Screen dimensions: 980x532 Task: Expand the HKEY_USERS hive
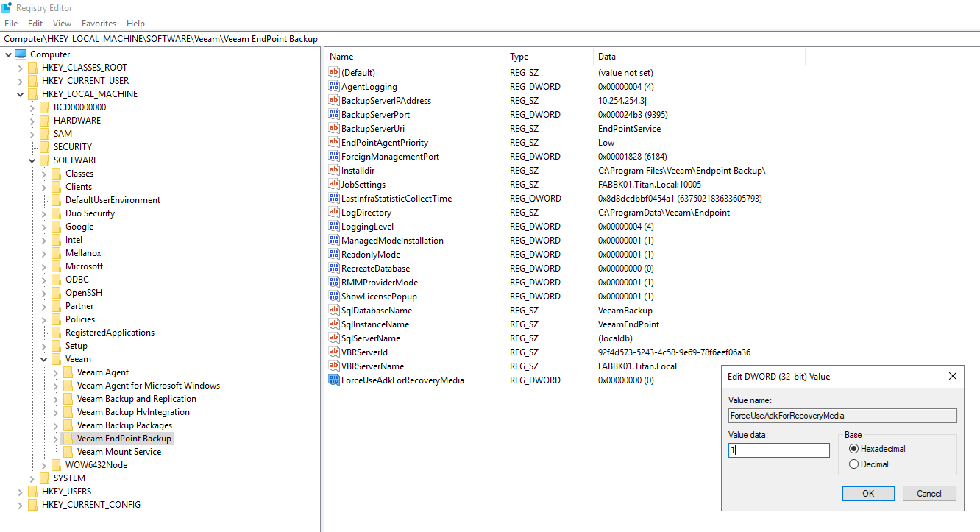coord(20,492)
